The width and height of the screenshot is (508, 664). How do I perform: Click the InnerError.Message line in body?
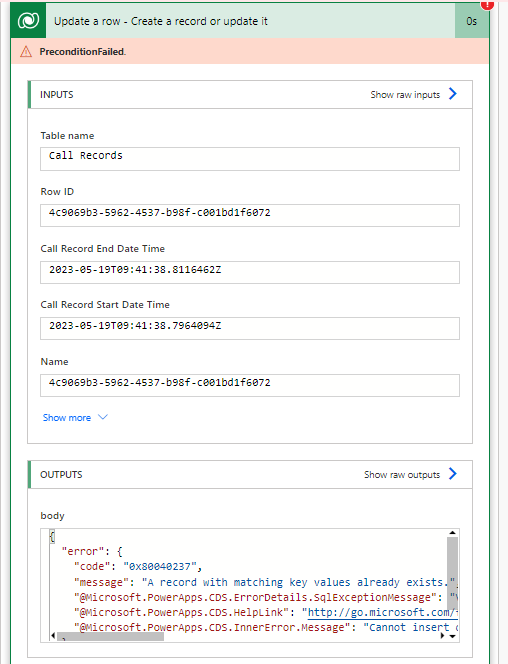pos(266,627)
